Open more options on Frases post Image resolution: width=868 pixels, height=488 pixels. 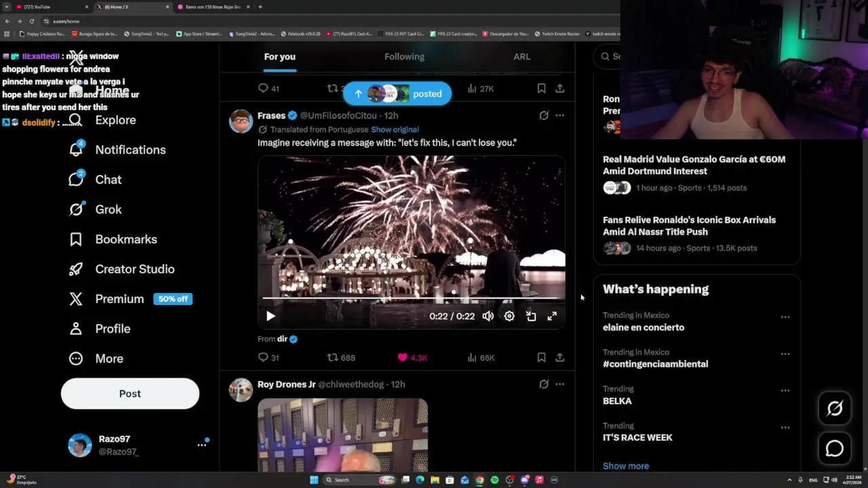click(x=559, y=116)
